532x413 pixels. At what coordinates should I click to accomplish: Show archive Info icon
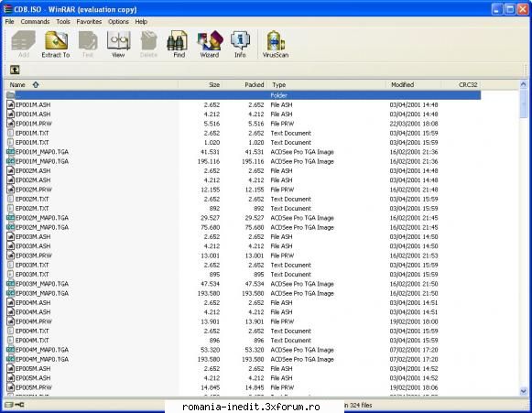[x=240, y=40]
